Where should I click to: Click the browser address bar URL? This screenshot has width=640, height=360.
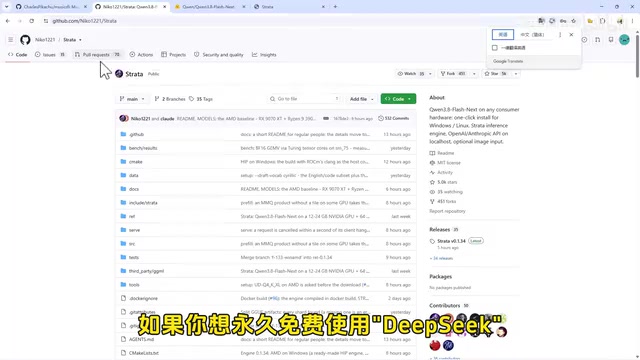point(84,21)
